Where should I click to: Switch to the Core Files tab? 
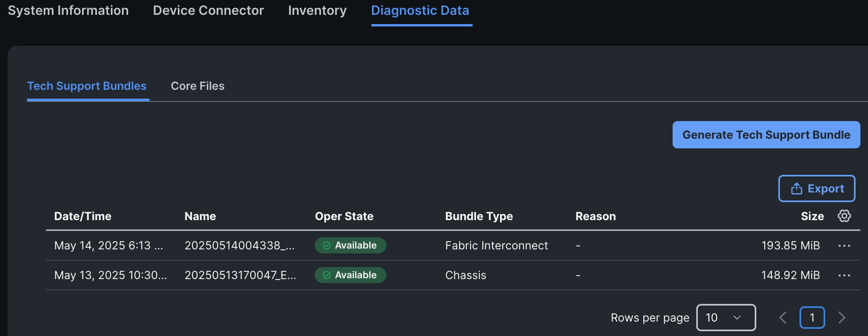click(197, 86)
